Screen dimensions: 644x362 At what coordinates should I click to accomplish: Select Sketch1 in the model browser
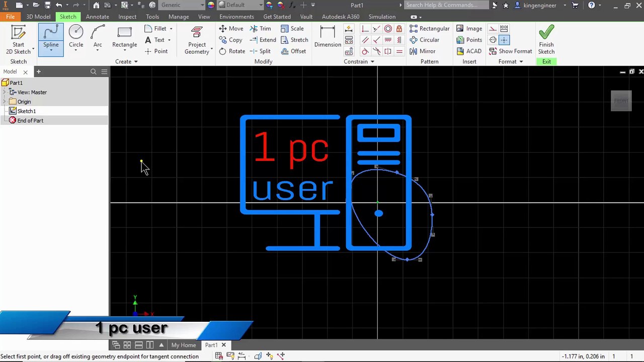[27, 111]
